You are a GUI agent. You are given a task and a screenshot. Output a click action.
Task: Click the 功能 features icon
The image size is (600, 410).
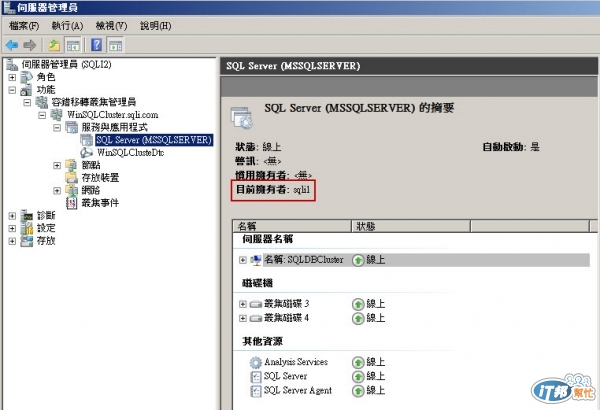[x=26, y=90]
